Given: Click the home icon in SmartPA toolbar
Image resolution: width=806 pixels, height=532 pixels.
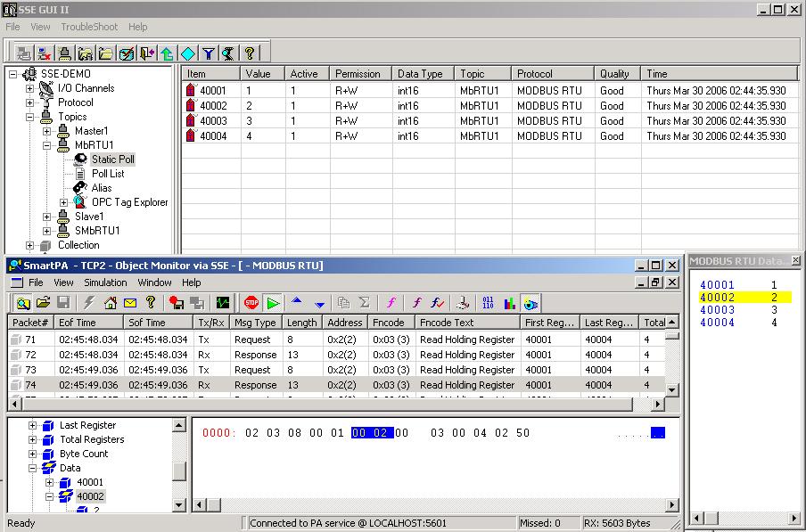Looking at the screenshot, I should 110,303.
